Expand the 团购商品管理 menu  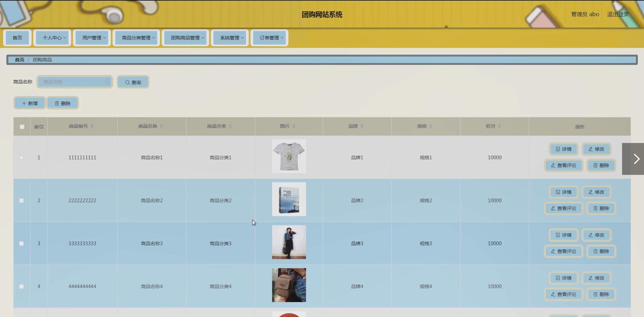click(x=185, y=38)
